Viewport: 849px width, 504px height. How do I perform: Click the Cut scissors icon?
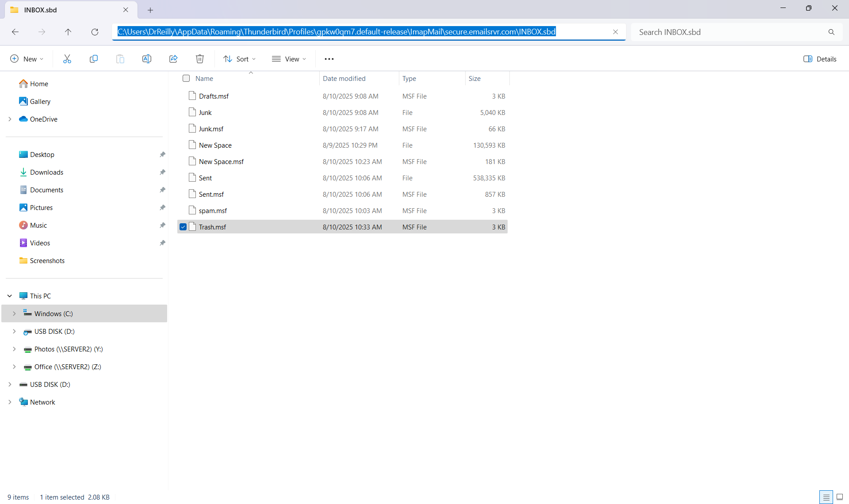point(67,59)
